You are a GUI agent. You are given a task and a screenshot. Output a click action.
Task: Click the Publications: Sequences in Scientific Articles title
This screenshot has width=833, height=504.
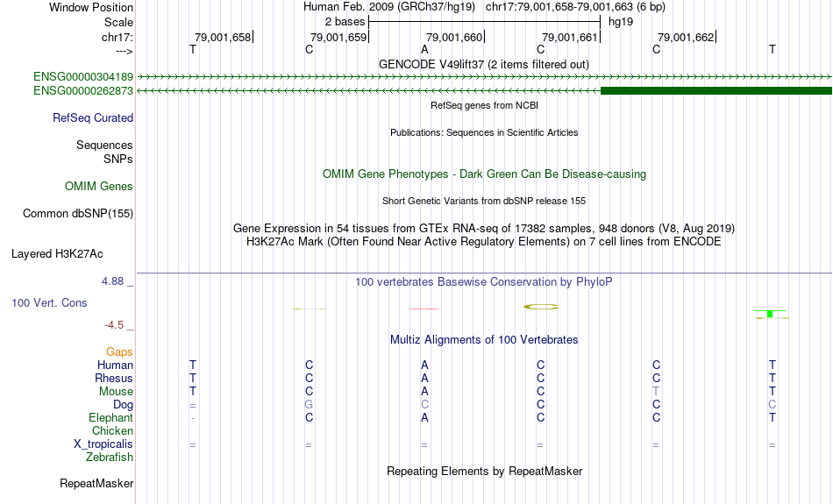pos(484,132)
